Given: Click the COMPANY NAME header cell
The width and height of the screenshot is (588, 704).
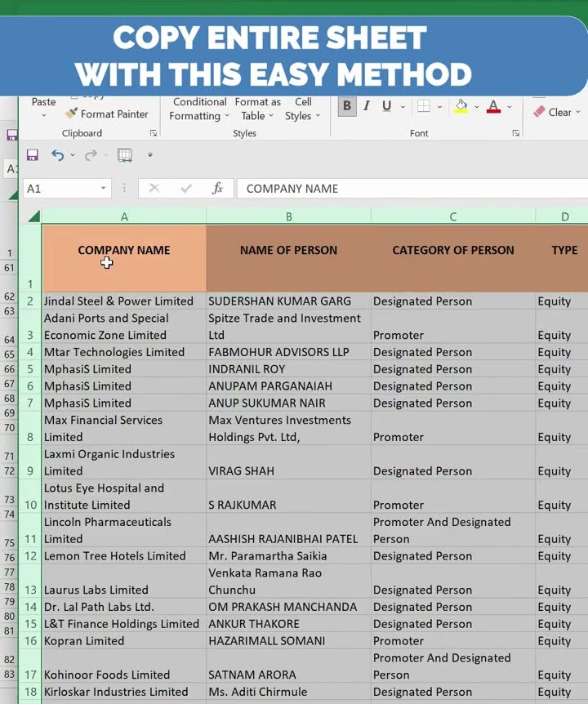Looking at the screenshot, I should click(124, 259).
